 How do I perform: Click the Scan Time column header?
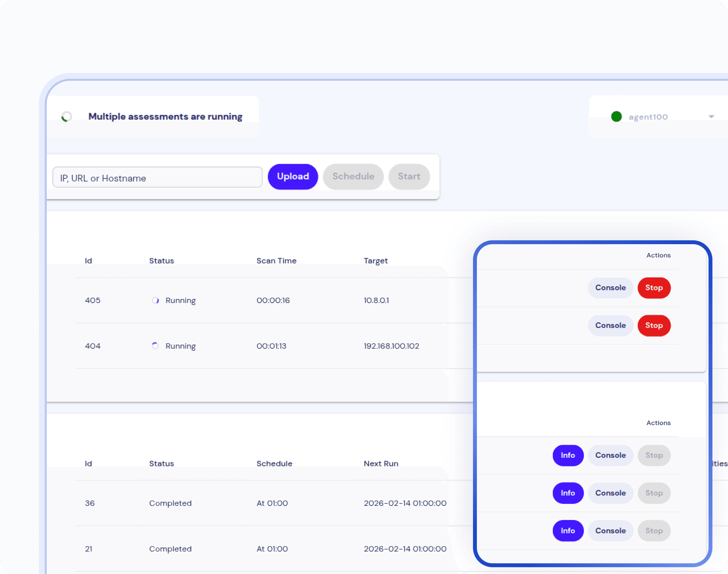pos(276,261)
